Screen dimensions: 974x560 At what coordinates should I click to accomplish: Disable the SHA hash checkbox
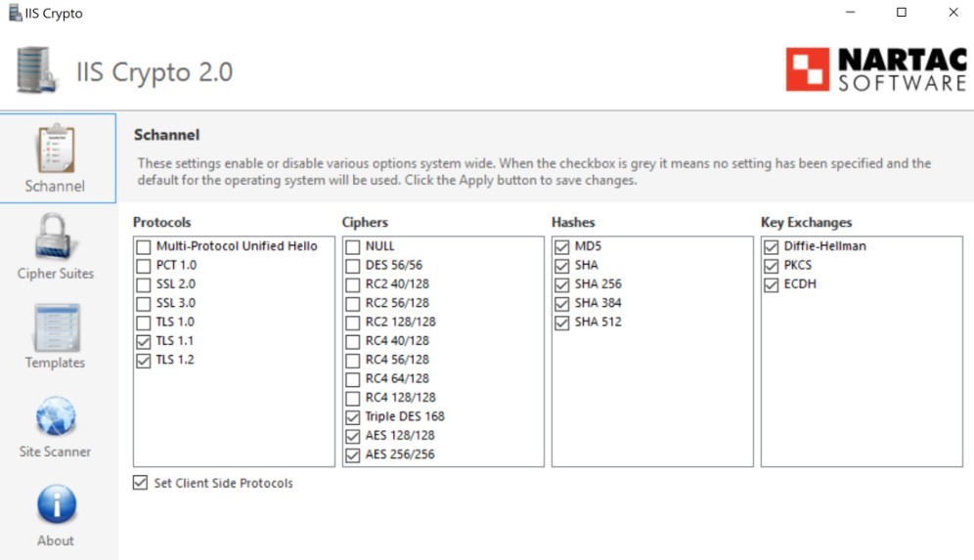562,266
